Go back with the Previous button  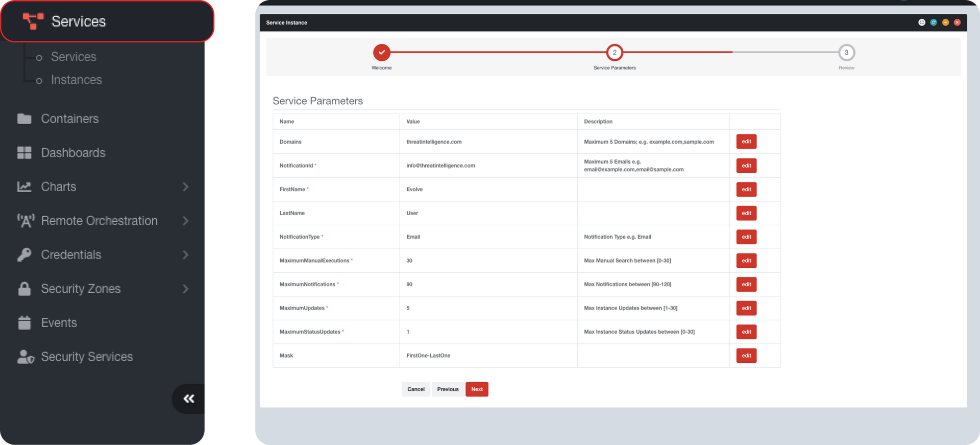coord(448,389)
